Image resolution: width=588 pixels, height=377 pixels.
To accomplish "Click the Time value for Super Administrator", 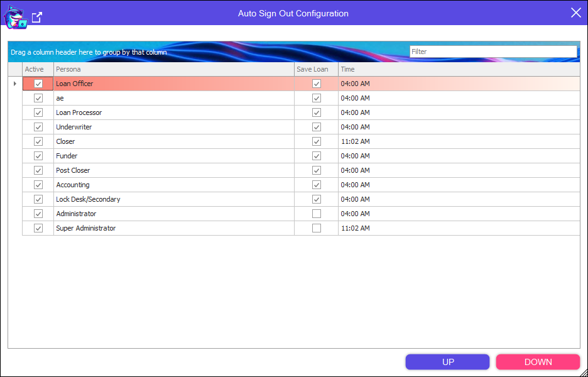I will coord(356,228).
